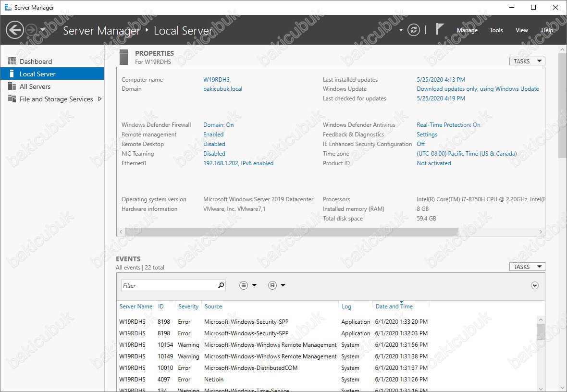Click File and Storage Services icon

[x=12, y=98]
